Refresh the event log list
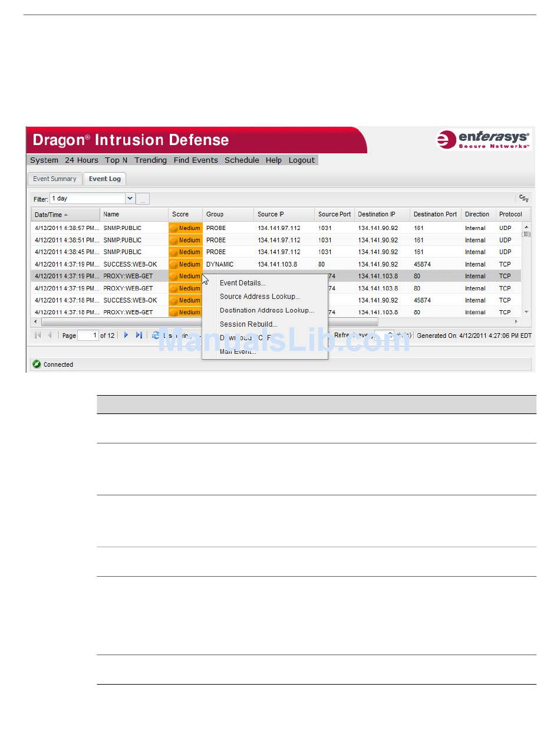560x743 pixels. click(x=156, y=335)
